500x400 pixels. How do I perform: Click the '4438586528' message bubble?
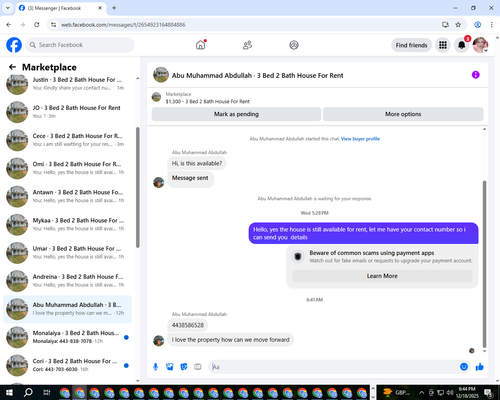tap(188, 325)
